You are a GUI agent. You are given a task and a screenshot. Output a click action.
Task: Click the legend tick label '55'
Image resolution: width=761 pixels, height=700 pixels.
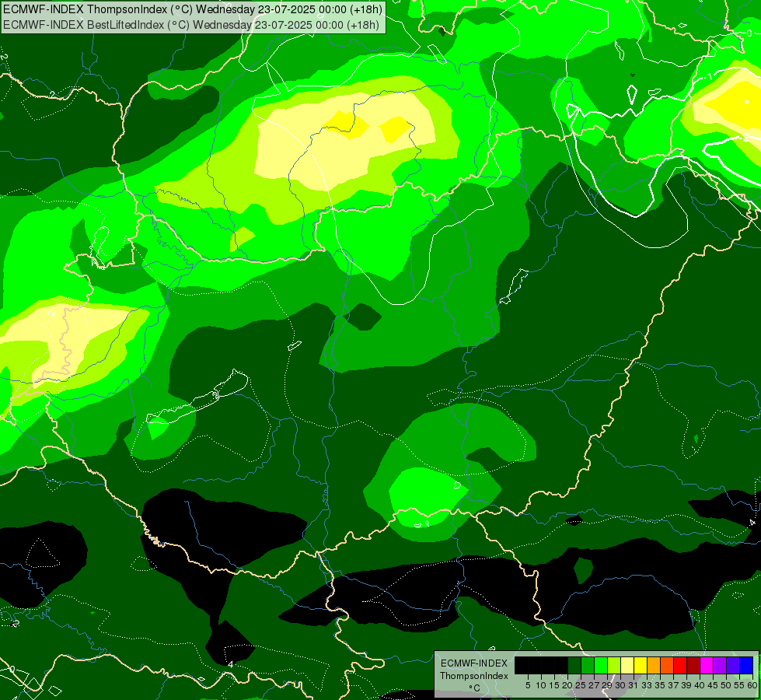click(x=739, y=685)
